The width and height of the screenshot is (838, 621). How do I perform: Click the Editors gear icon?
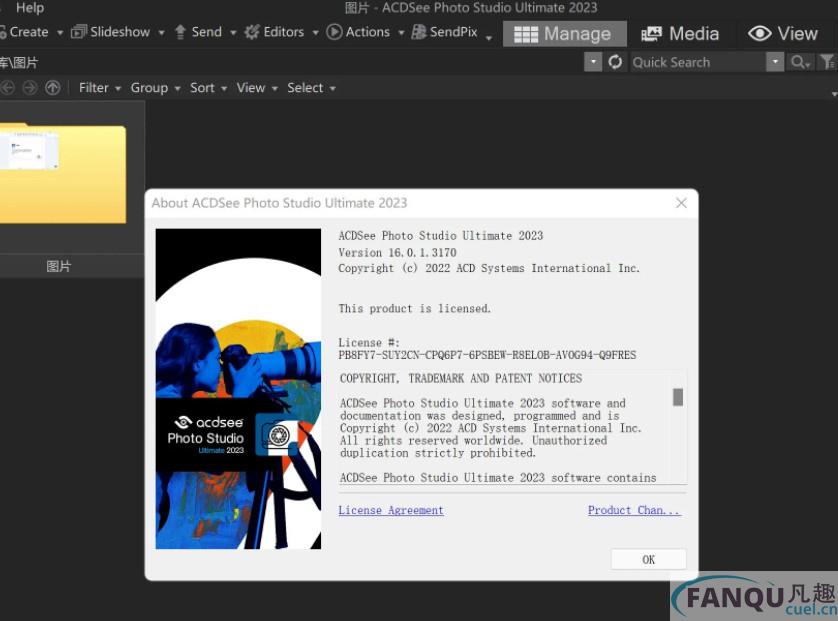(x=252, y=32)
